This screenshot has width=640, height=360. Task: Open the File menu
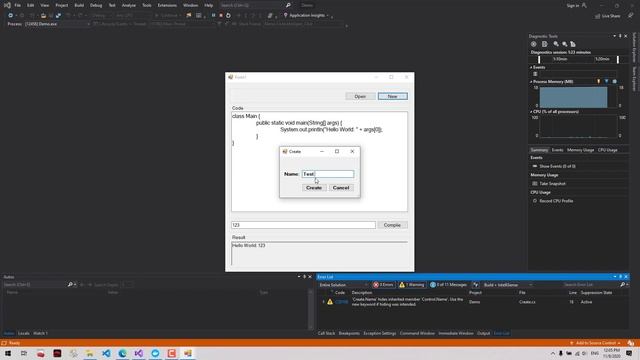(x=17, y=5)
